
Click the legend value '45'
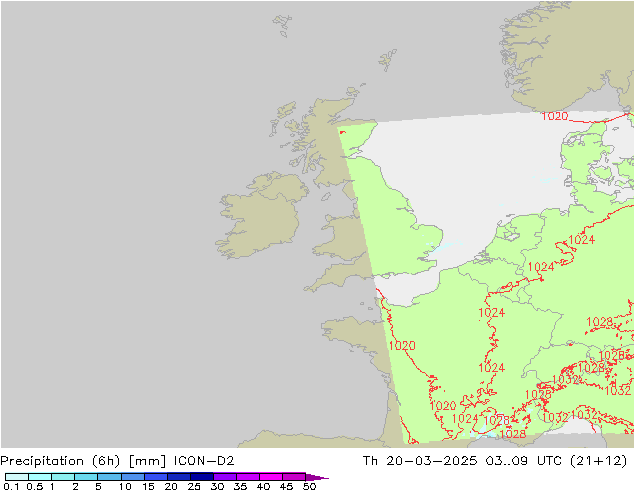pos(286,486)
